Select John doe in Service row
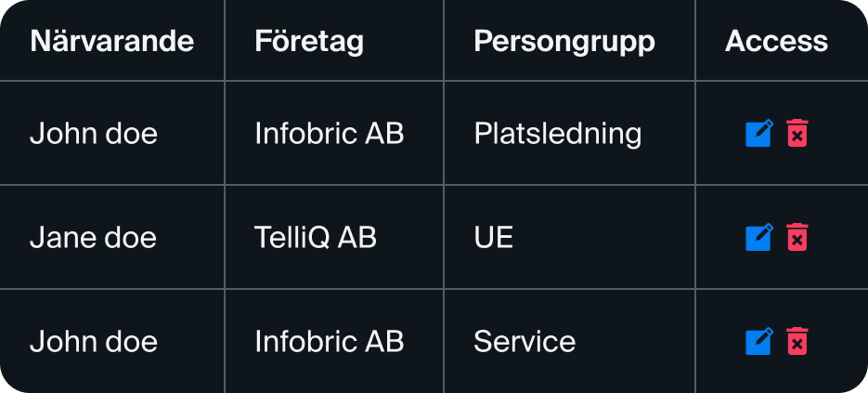Viewport: 868px width, 393px height. (x=94, y=341)
